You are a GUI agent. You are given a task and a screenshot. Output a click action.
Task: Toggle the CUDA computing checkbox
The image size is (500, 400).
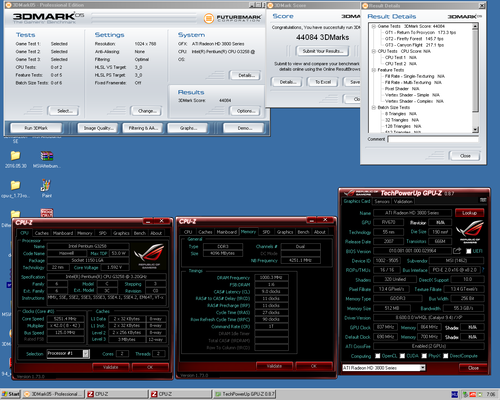[x=402, y=356]
